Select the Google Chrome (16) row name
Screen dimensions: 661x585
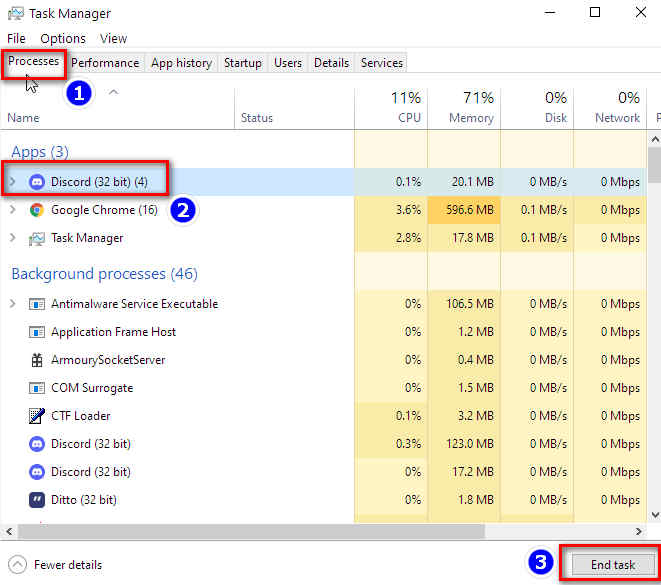(x=104, y=210)
